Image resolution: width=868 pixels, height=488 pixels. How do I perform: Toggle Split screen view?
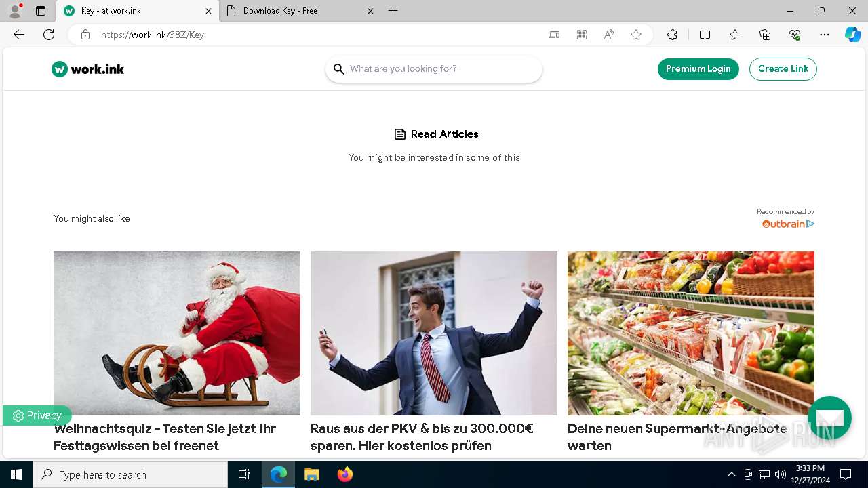pos(705,35)
